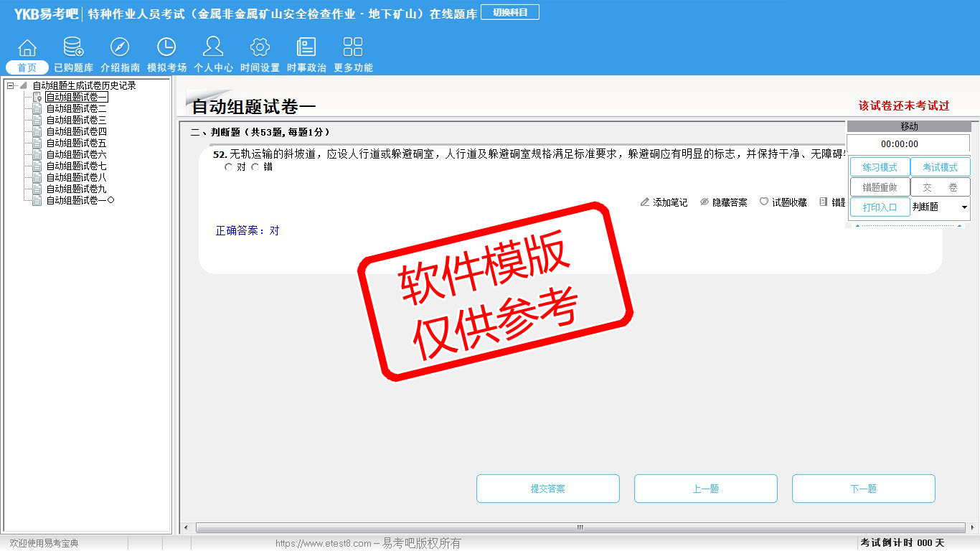
Task: Open the 个人中心 user icon
Action: point(213,49)
